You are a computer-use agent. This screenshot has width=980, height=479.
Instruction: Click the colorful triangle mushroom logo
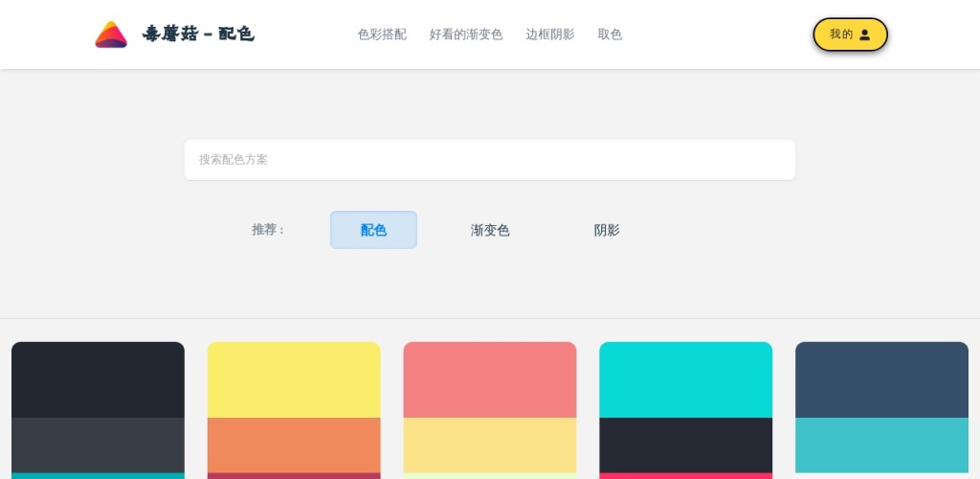pyautogui.click(x=111, y=34)
